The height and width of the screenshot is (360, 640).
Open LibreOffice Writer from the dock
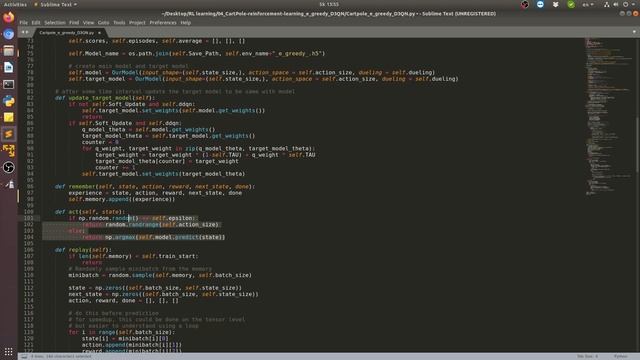click(9, 67)
